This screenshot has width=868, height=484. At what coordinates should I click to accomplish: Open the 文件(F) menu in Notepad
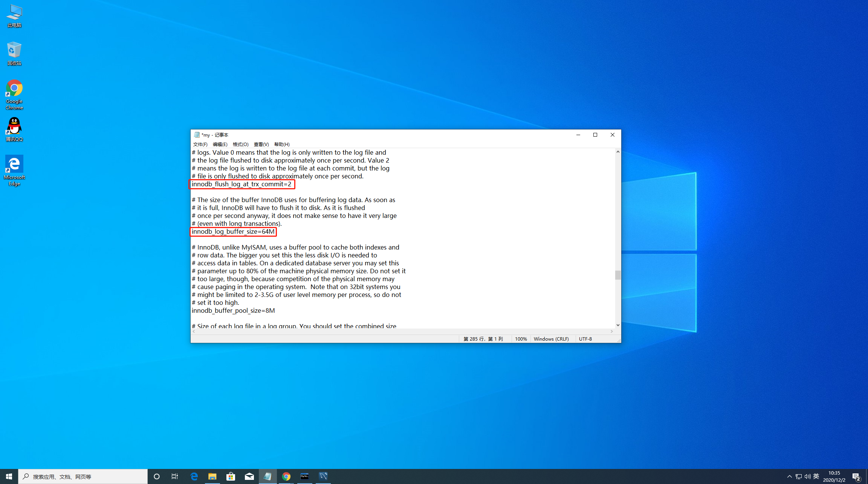[200, 145]
